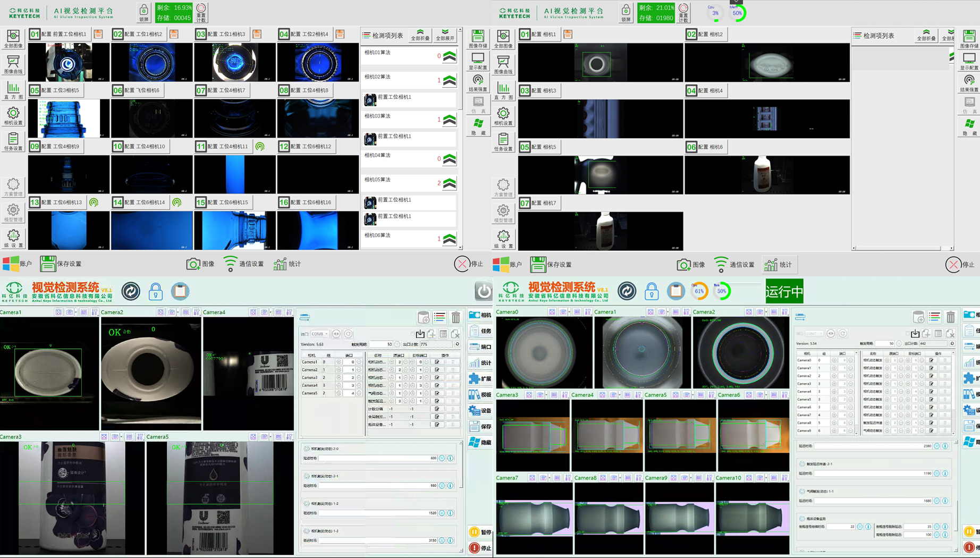Viewport: 980px width, 558px height.
Task: Tick the small checkbox in the COM8 row
Action: 412,334
